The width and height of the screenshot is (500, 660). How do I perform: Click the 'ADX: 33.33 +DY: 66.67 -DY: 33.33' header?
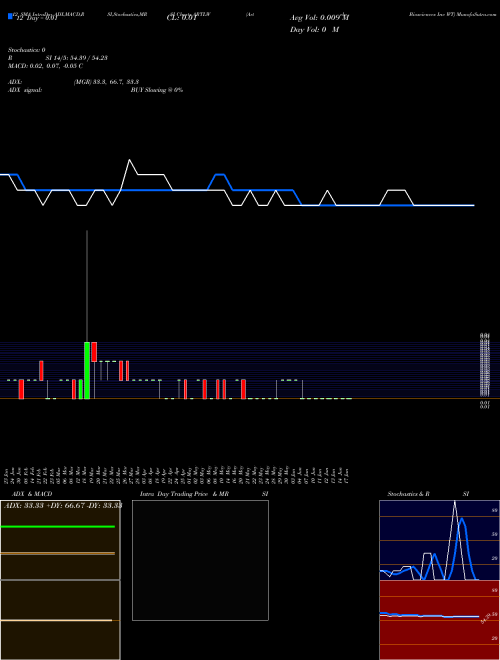click(63, 506)
